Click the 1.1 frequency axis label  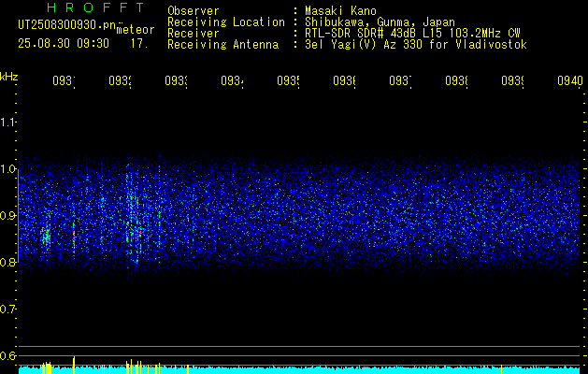point(7,122)
